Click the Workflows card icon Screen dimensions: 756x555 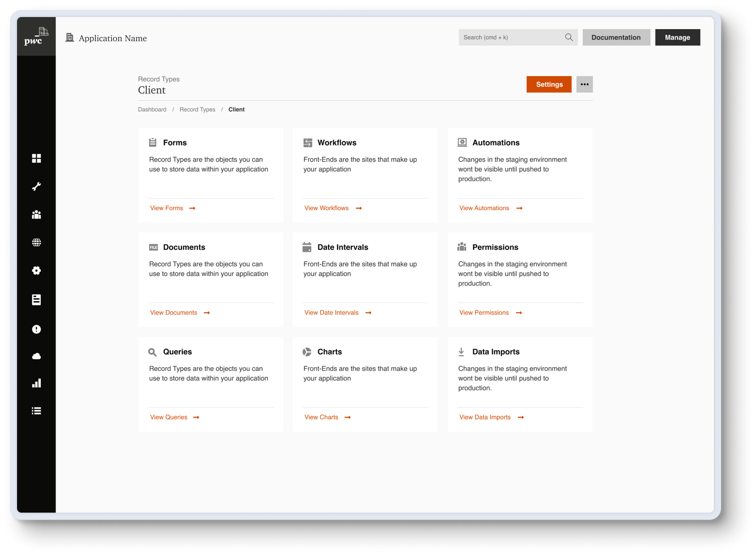point(308,142)
